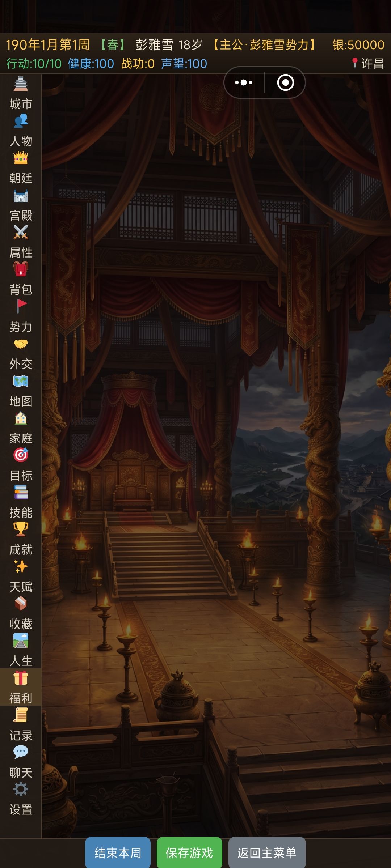Select the 收藏 sidebar label
This screenshot has height=868, width=391.
click(21, 624)
